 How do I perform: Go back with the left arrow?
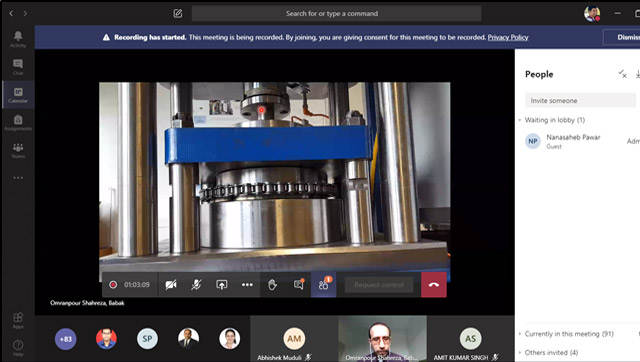pyautogui.click(x=11, y=13)
